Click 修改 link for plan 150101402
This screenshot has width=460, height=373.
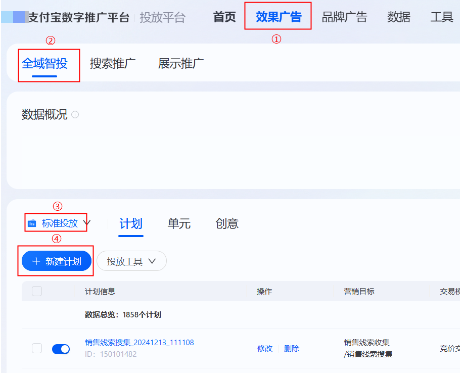pyautogui.click(x=265, y=349)
